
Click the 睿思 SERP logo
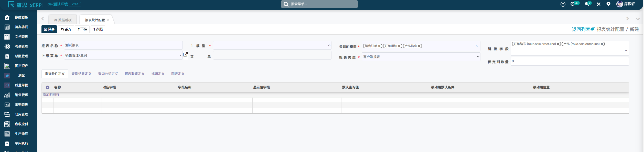coord(25,4)
